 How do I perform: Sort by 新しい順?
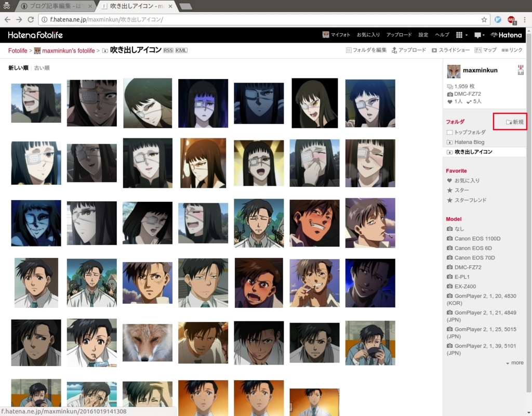pos(18,68)
